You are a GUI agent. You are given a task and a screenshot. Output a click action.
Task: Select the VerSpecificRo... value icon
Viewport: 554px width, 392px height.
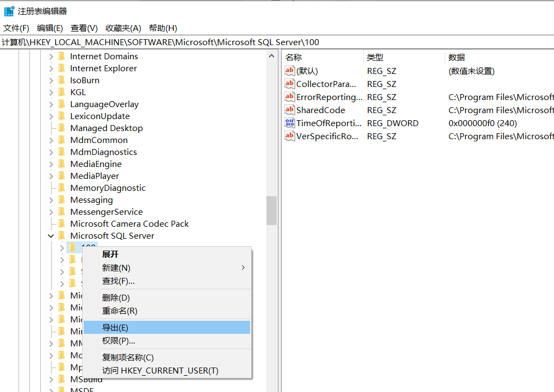(289, 136)
